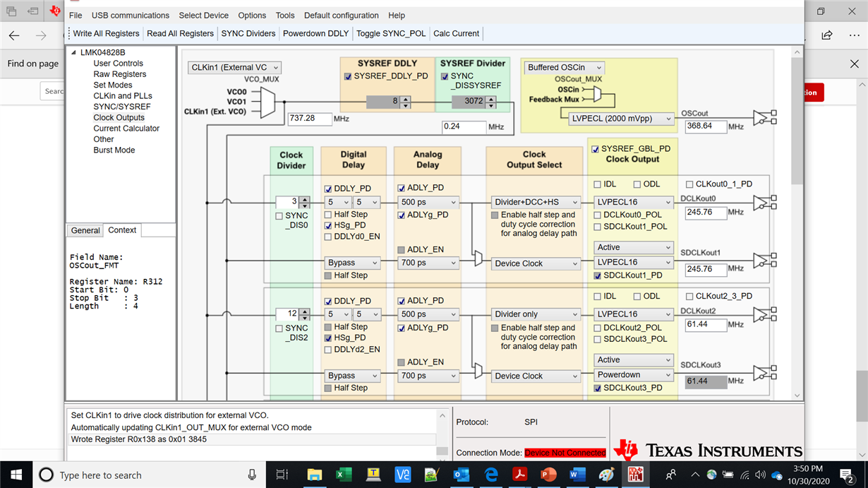Screen dimensions: 868x488
Task: Open the USB communications menu
Action: [x=131, y=16]
